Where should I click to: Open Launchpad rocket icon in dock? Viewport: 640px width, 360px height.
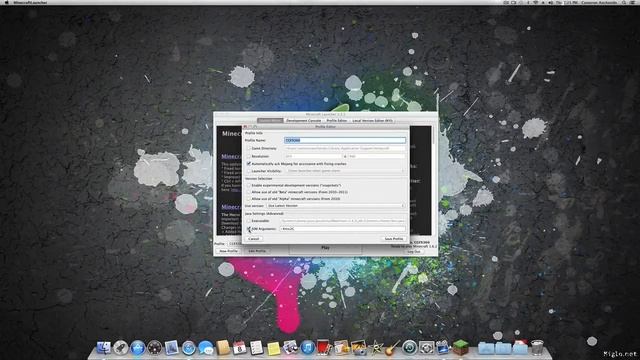tap(120, 348)
